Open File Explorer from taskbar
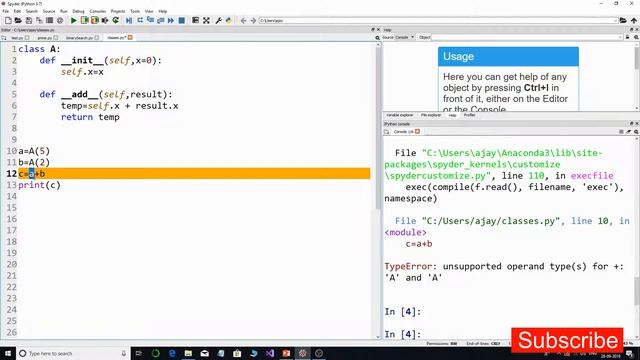The height and width of the screenshot is (360, 640). tap(188, 353)
